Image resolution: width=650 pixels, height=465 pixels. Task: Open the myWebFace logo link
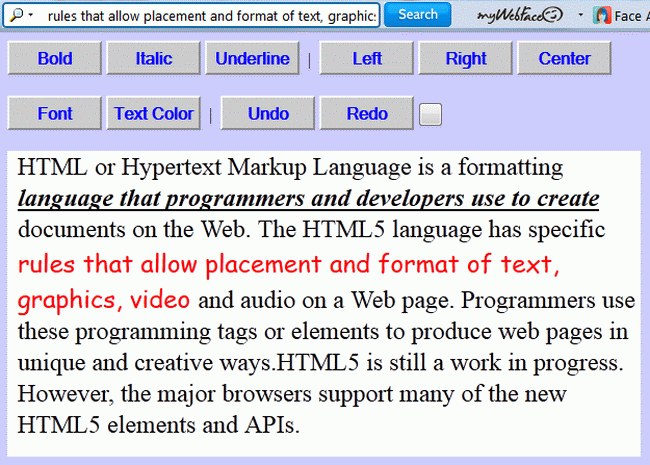pos(519,16)
